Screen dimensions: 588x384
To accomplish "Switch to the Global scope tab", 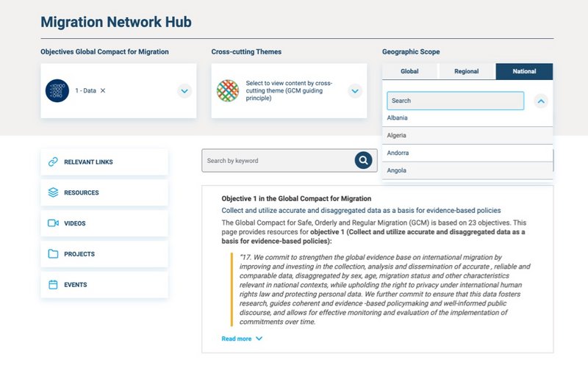I will (x=409, y=71).
